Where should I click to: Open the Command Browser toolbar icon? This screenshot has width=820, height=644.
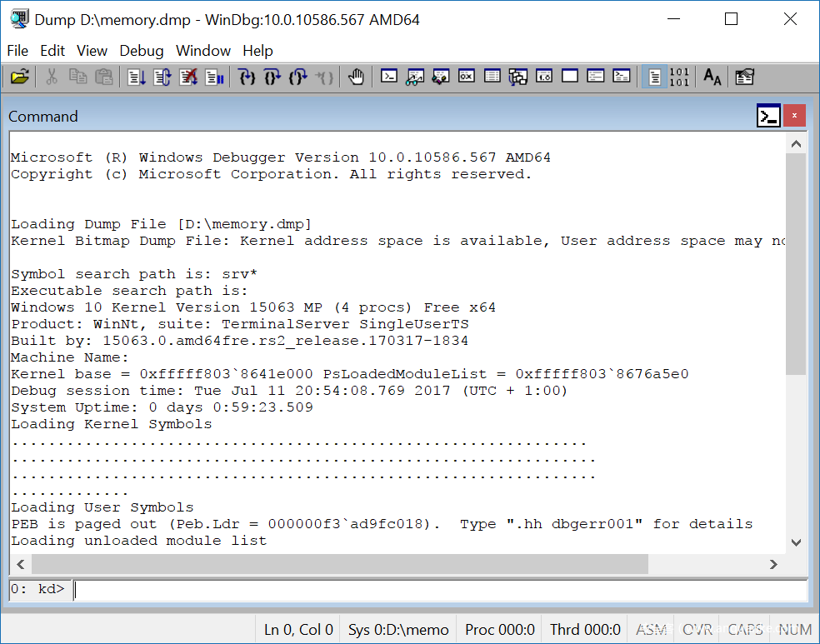click(622, 77)
